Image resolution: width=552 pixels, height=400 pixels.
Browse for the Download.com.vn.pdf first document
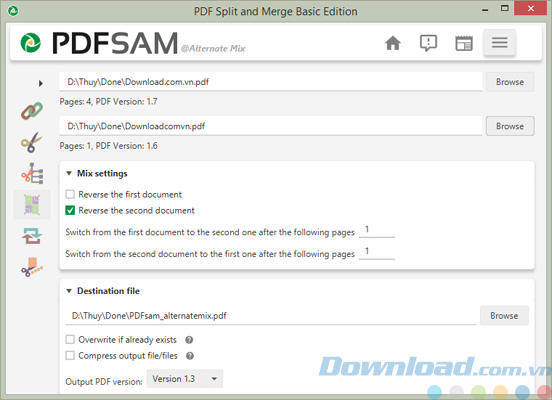tap(510, 82)
